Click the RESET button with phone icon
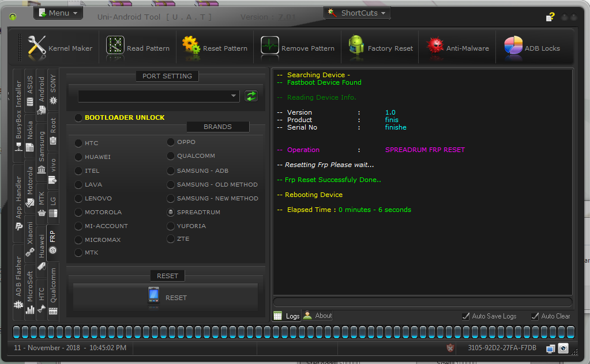Viewport: 590px width, 364px height. point(166,298)
